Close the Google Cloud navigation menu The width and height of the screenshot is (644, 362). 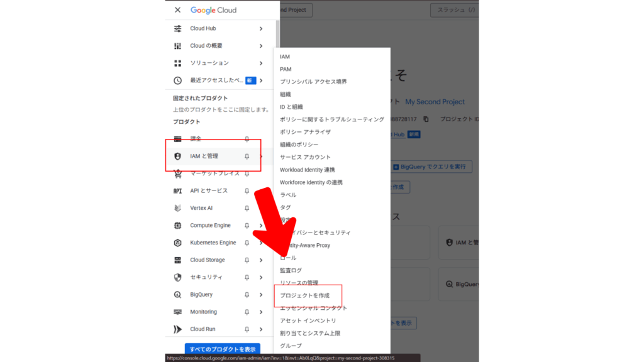coord(177,10)
